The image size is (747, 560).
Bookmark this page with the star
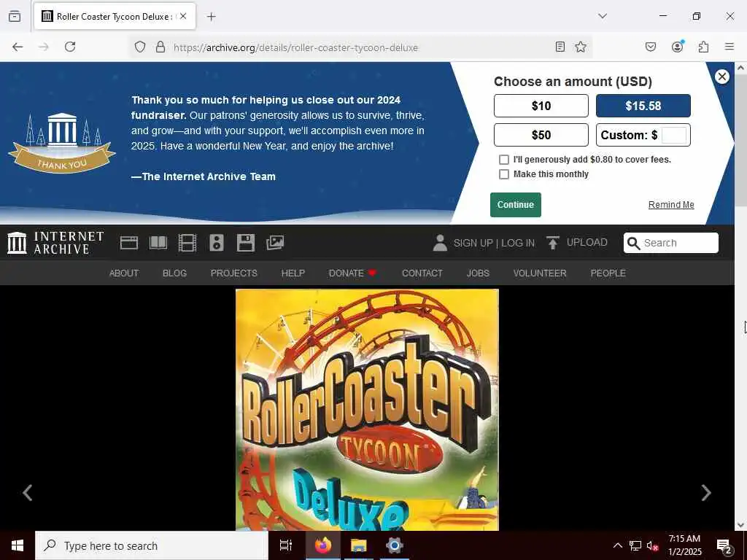(580, 47)
